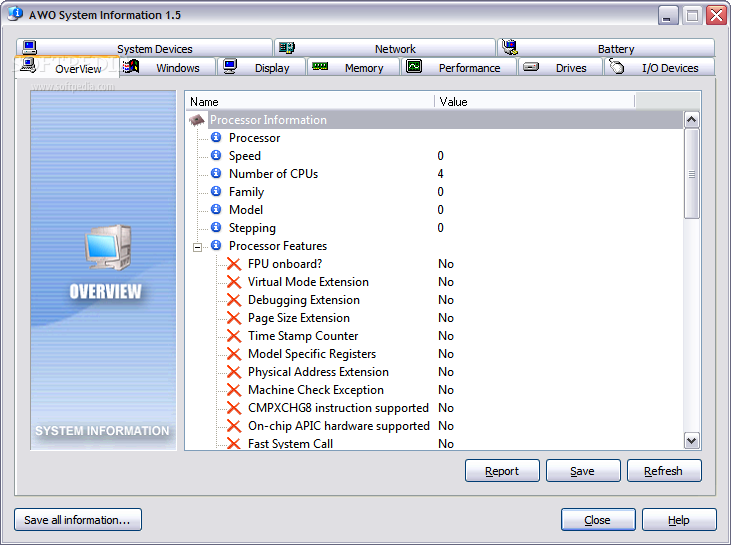
Task: Click red X beside Machine Check Exception
Action: pos(234,390)
